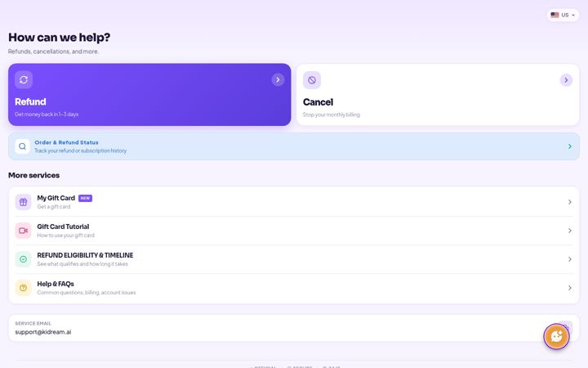The width and height of the screenshot is (588, 368).
Task: Click the My Gift Card gift icon
Action: point(23,202)
